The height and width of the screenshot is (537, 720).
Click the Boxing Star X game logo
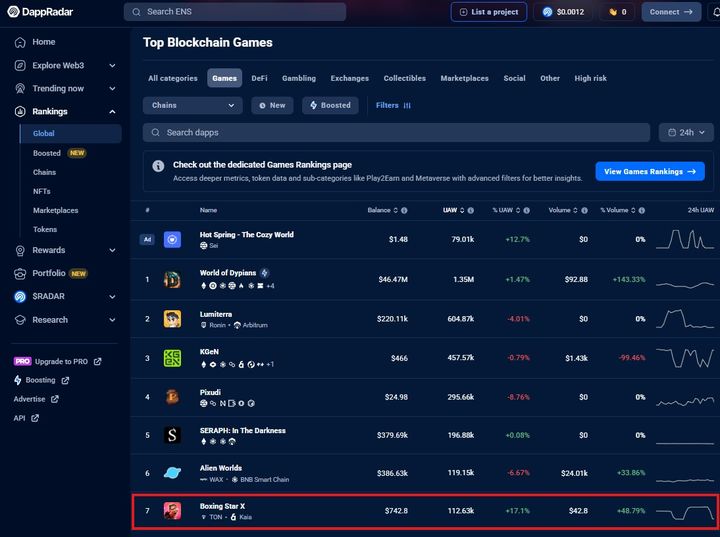[172, 511]
